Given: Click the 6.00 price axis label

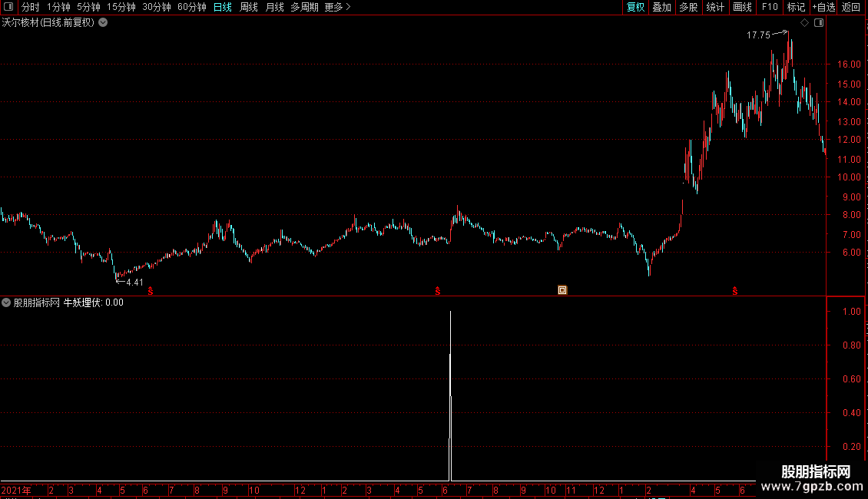Looking at the screenshot, I should tap(851, 253).
